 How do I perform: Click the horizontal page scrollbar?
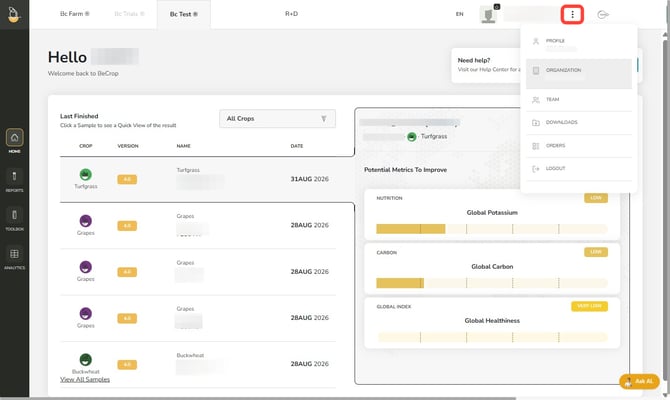[x=258, y=398]
